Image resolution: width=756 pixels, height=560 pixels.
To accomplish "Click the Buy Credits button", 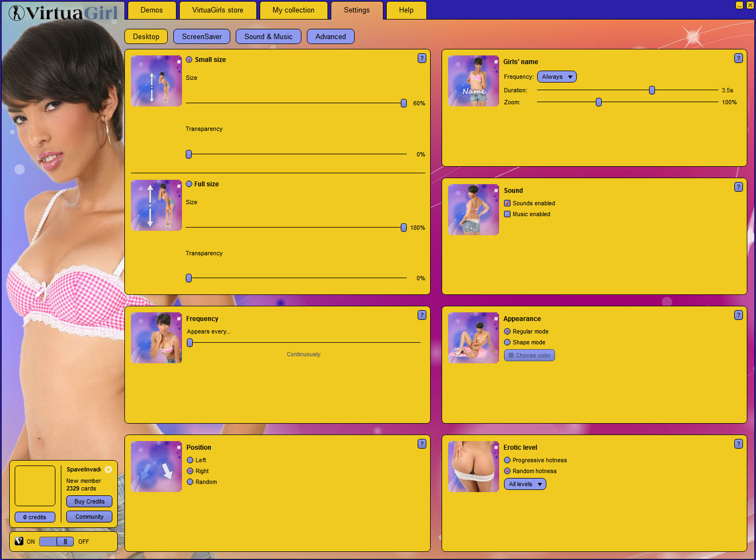I will [89, 501].
